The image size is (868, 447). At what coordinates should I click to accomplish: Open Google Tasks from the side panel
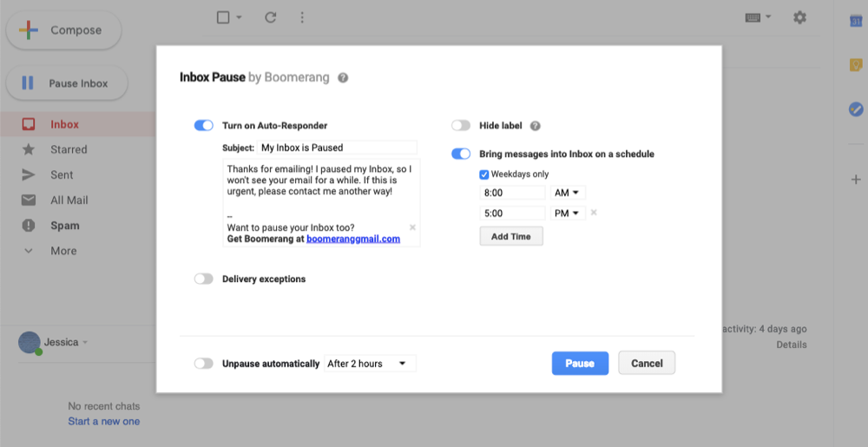[855, 109]
